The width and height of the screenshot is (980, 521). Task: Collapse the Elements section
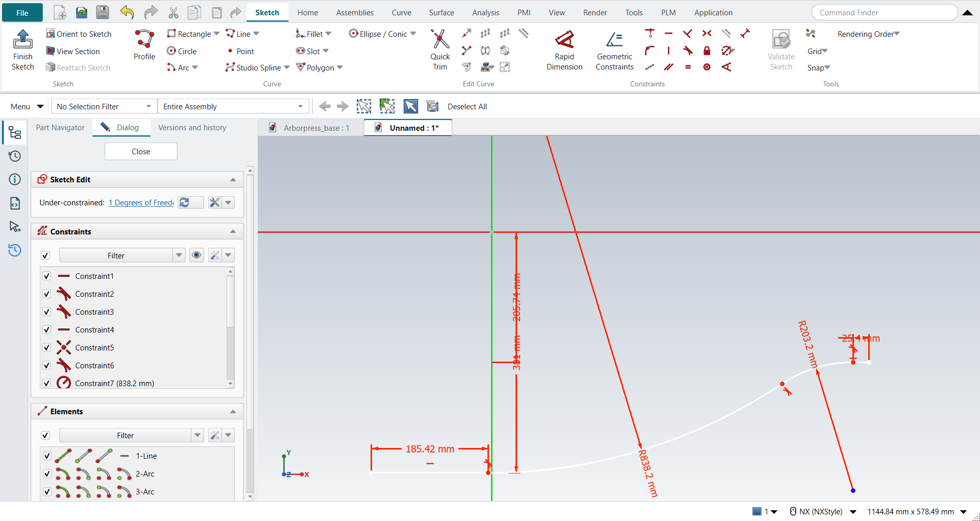pyautogui.click(x=233, y=412)
